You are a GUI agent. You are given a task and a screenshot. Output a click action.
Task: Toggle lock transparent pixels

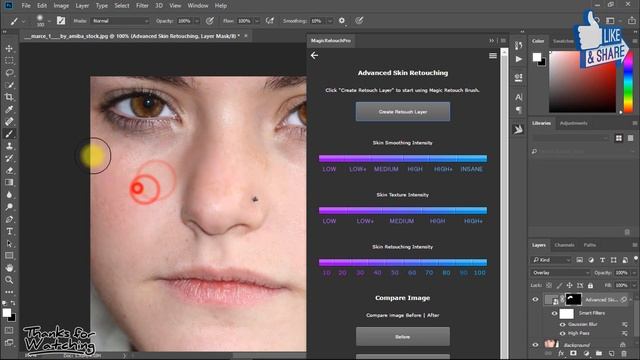tap(549, 285)
